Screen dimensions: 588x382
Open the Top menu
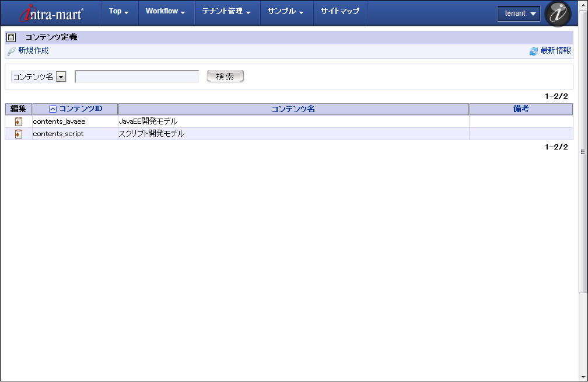[119, 12]
